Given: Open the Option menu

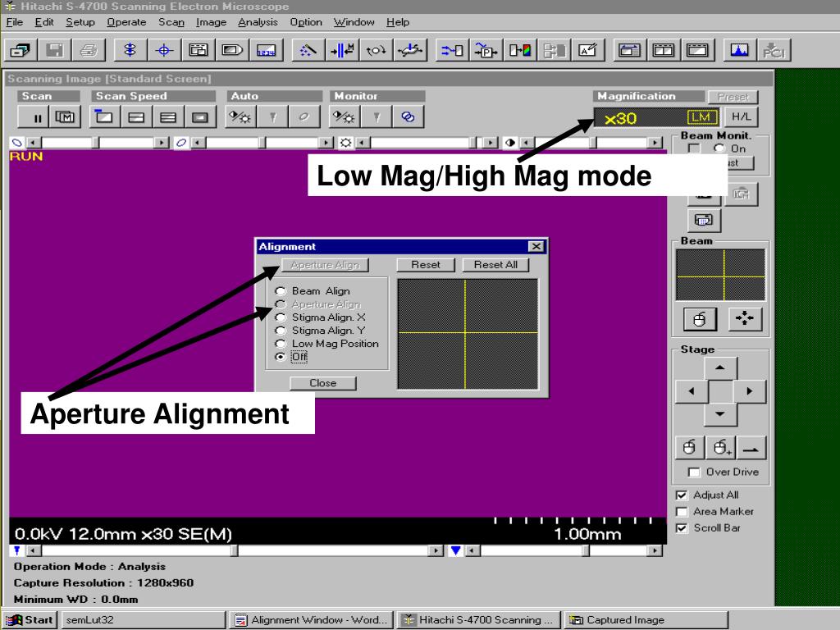Looking at the screenshot, I should tap(306, 22).
